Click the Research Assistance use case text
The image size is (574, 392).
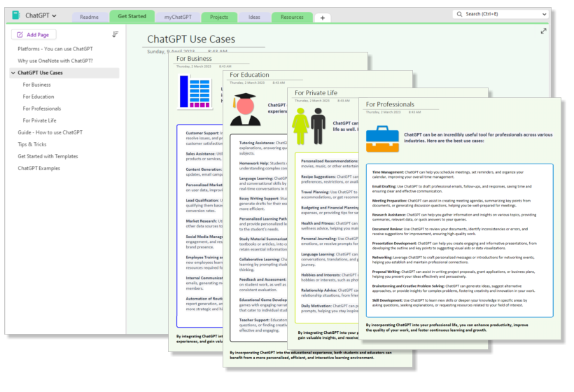tap(454, 217)
